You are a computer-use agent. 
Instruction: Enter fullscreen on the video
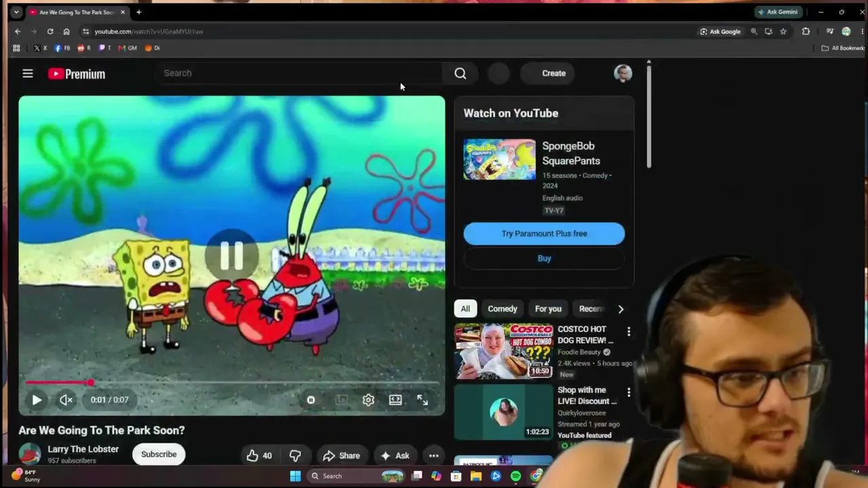(422, 400)
